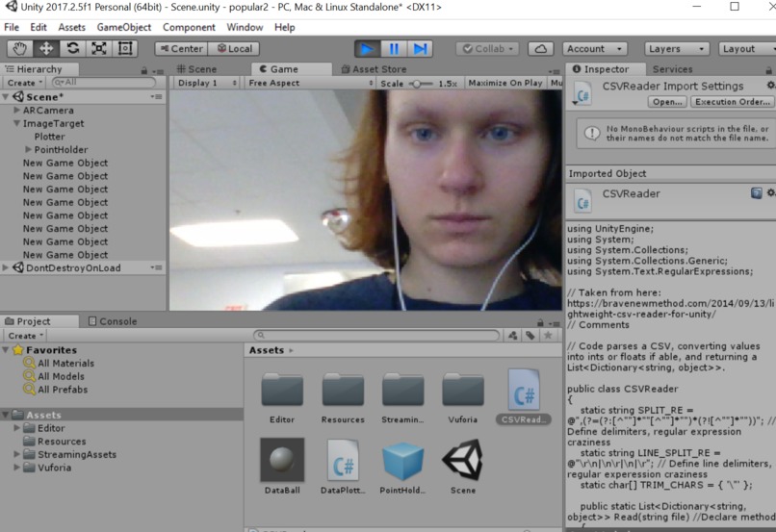
Task: Expand DontDestroyOnLoad in Hierarchy
Action: click(x=6, y=267)
